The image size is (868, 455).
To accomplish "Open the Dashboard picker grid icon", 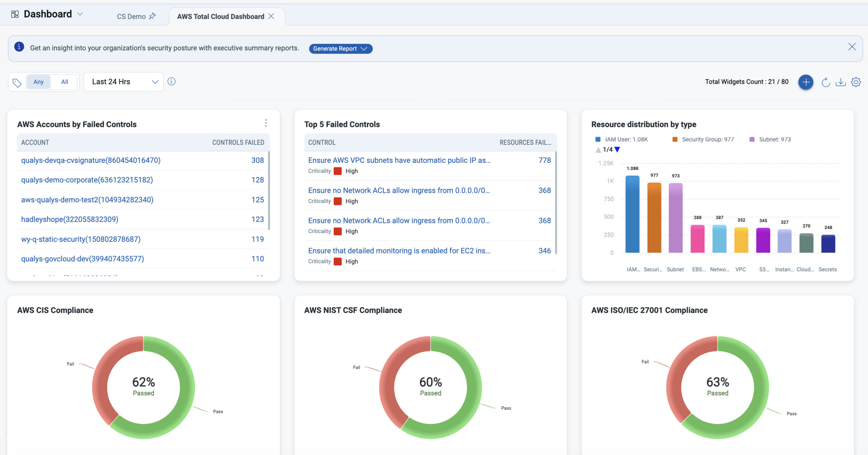I will [15, 14].
